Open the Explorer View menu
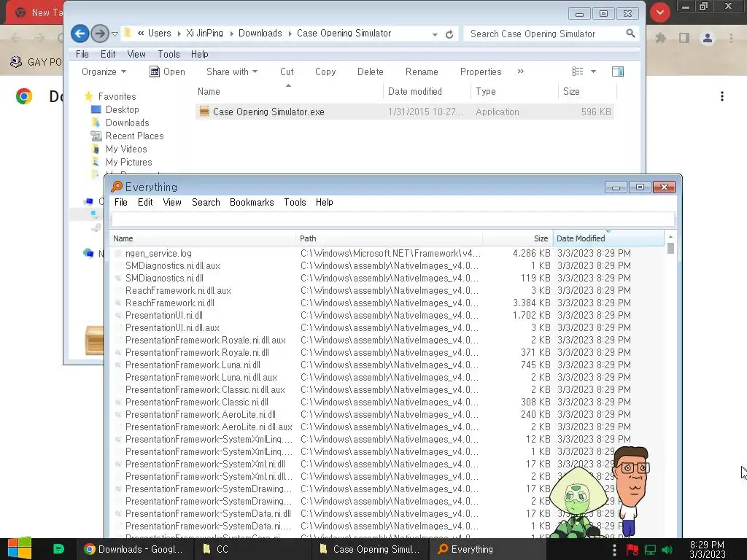Image resolution: width=747 pixels, height=560 pixels. 136,54
